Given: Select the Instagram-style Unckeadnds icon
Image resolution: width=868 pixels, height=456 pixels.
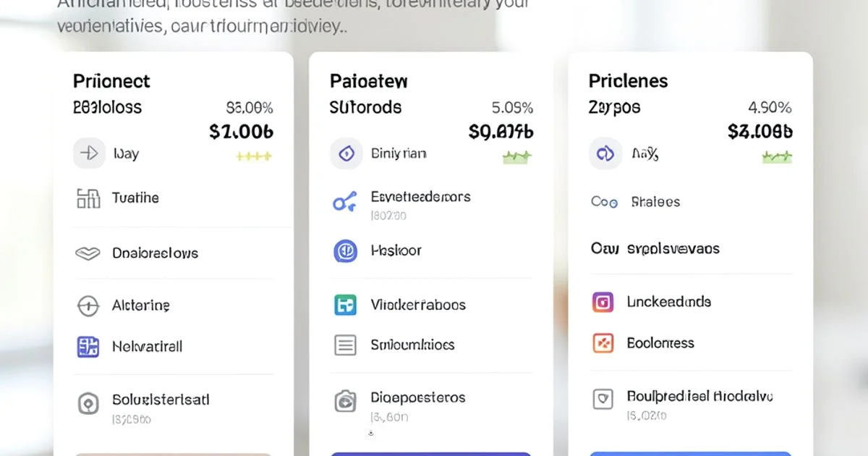Looking at the screenshot, I should coord(604,302).
